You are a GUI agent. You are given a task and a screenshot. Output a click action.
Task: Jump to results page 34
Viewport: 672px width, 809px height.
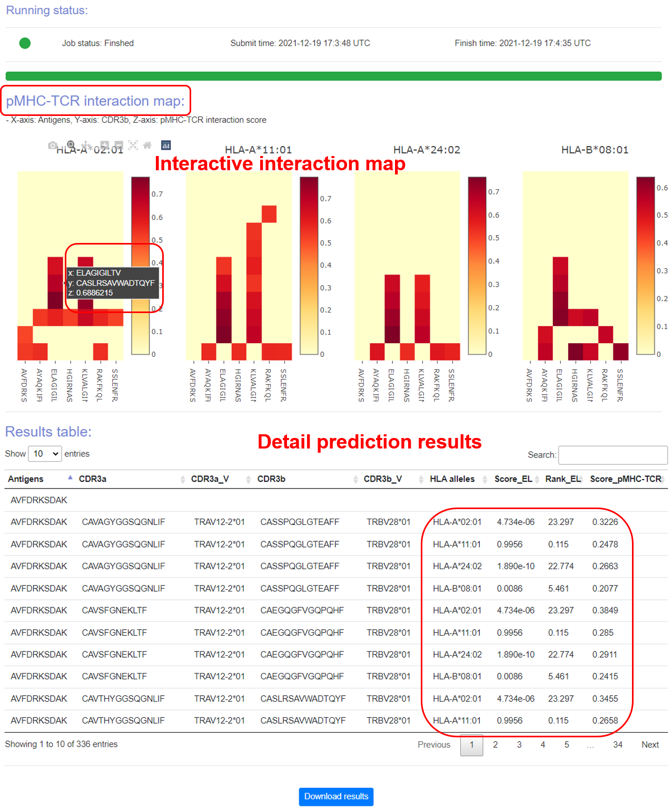point(617,745)
